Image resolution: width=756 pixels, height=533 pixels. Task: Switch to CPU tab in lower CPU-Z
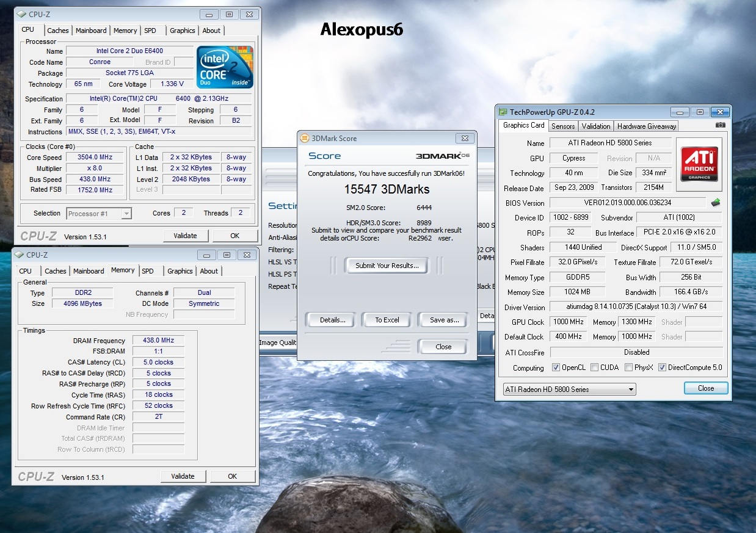pyautogui.click(x=26, y=271)
